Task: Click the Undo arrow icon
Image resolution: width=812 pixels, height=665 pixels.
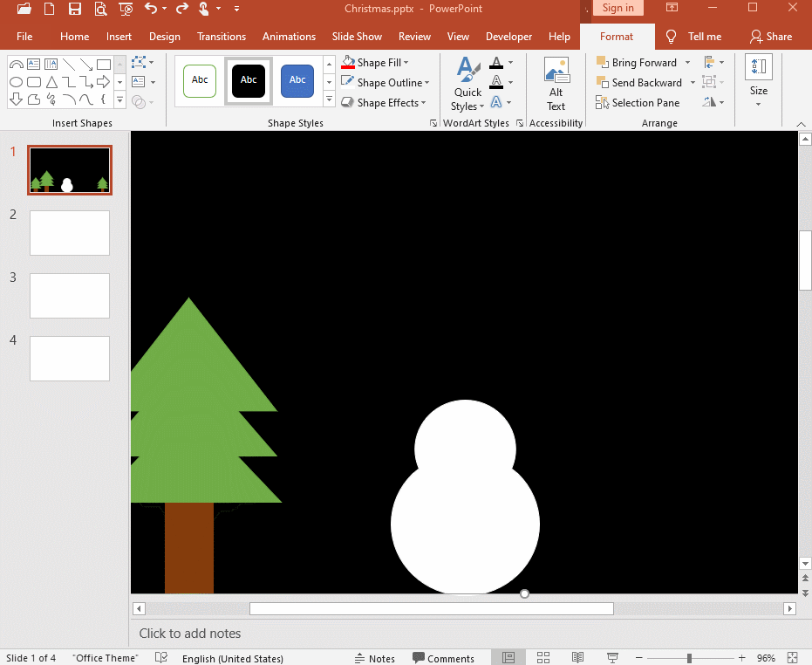Action: pos(151,9)
